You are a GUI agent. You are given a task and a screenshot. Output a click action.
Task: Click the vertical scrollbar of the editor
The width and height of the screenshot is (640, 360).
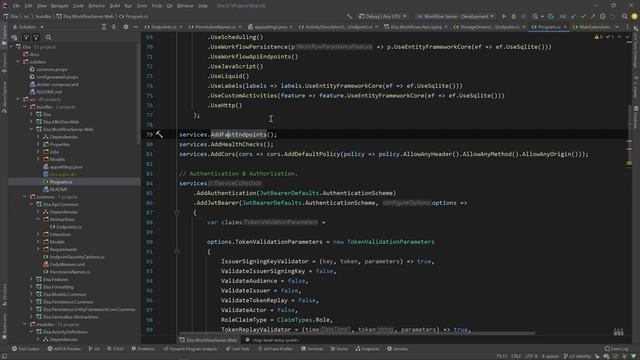pos(629,135)
